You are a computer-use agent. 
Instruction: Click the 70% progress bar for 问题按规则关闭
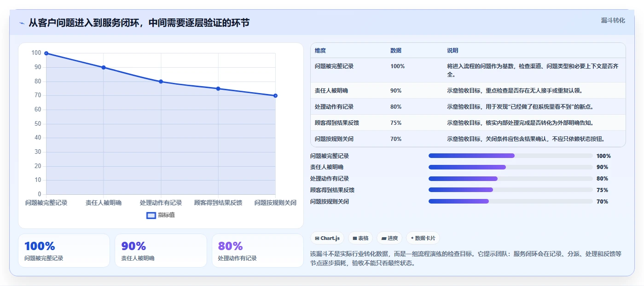[x=511, y=202]
